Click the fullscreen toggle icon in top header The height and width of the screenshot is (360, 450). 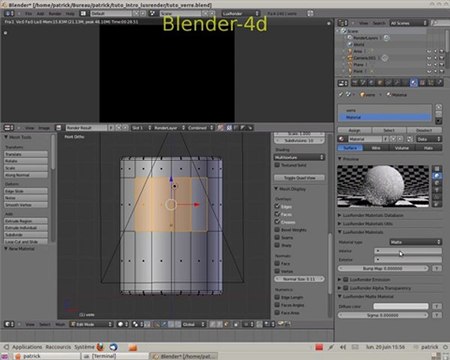(310, 13)
